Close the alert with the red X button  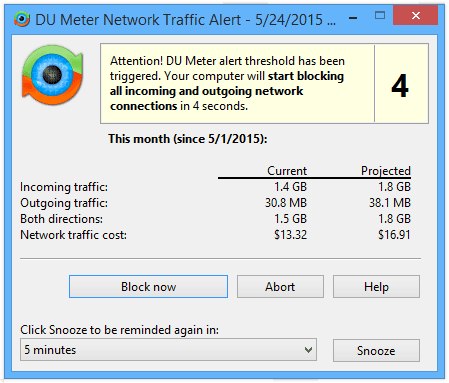click(415, 15)
